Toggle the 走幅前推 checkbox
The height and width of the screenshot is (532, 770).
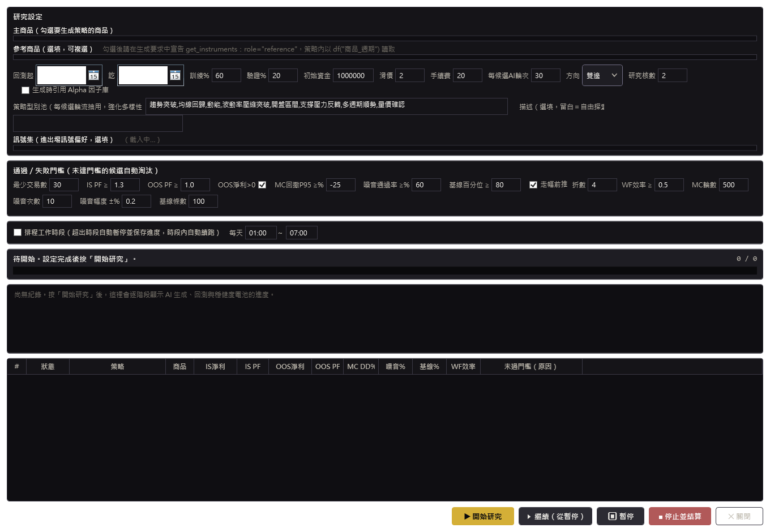tap(533, 185)
